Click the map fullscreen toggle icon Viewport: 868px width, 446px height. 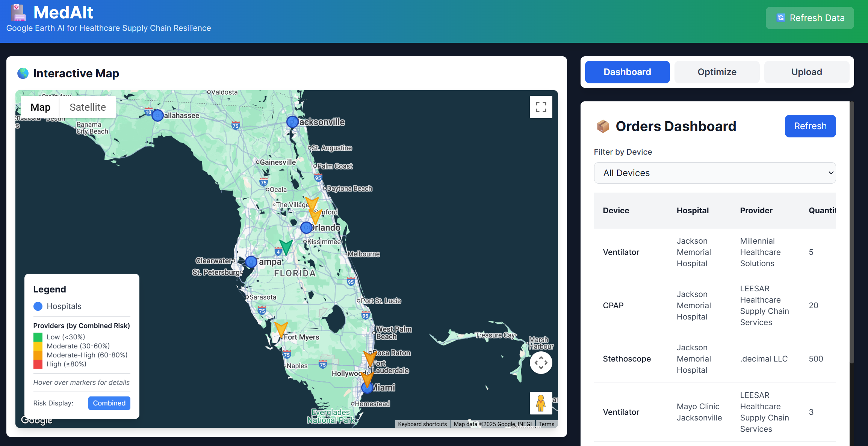[541, 107]
